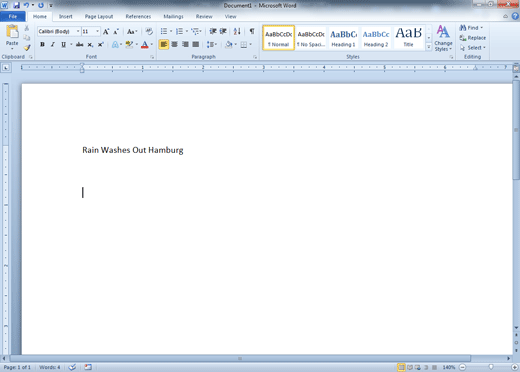Apply the Title style
Image resolution: width=520 pixels, height=372 pixels.
pyautogui.click(x=408, y=38)
